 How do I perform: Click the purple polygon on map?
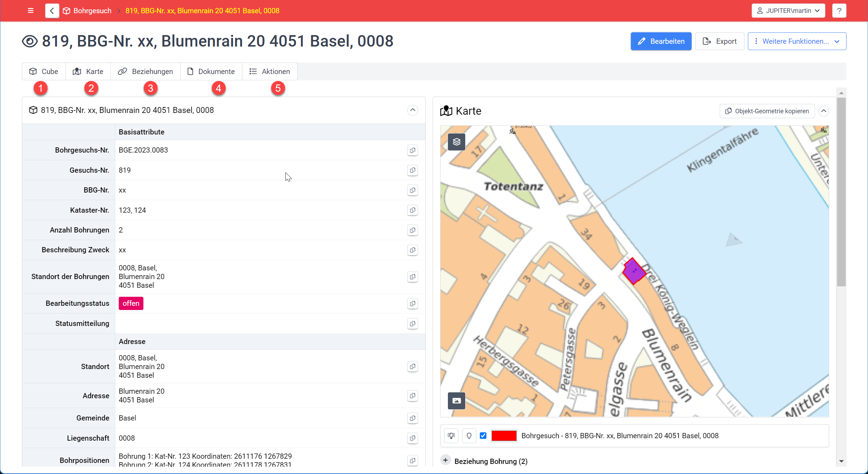point(634,271)
